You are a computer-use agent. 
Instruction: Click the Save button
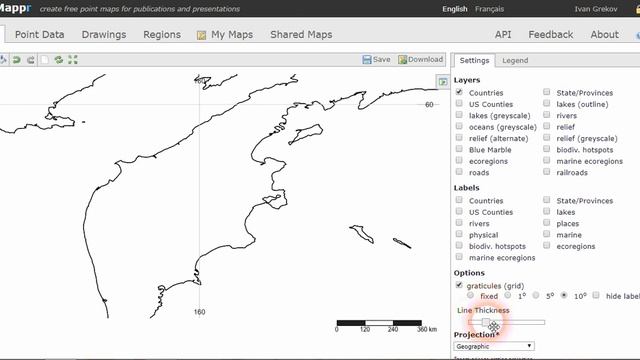(376, 60)
